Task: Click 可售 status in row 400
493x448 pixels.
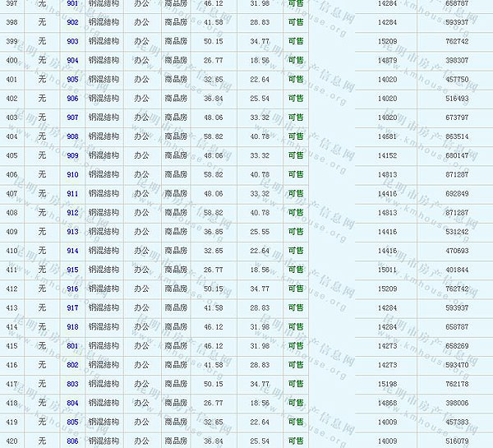Action: tap(295, 60)
